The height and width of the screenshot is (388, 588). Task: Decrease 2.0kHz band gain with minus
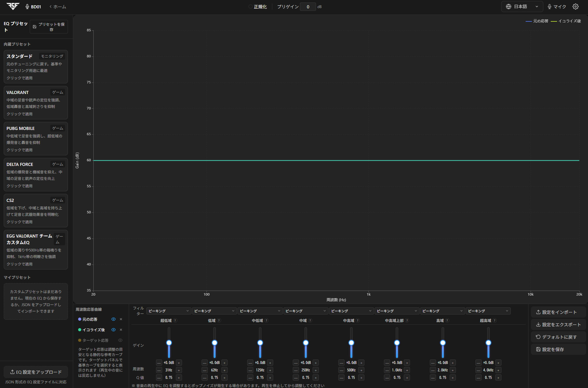433,363
